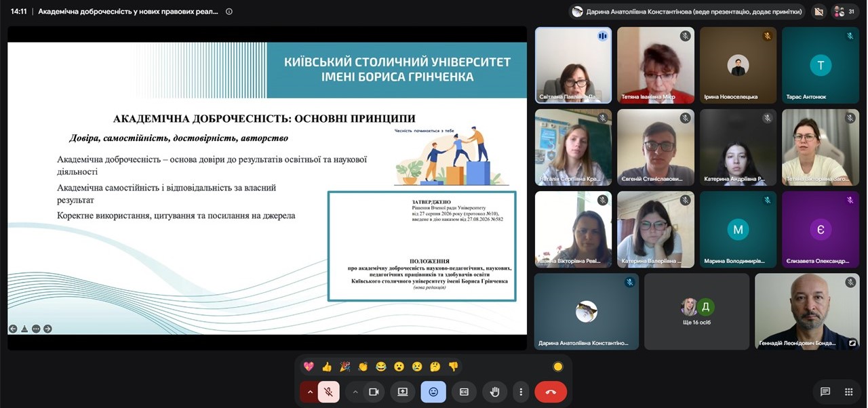This screenshot has width=868, height=408.
Task: Select Ірина Новоселецька's tile
Action: 738,65
